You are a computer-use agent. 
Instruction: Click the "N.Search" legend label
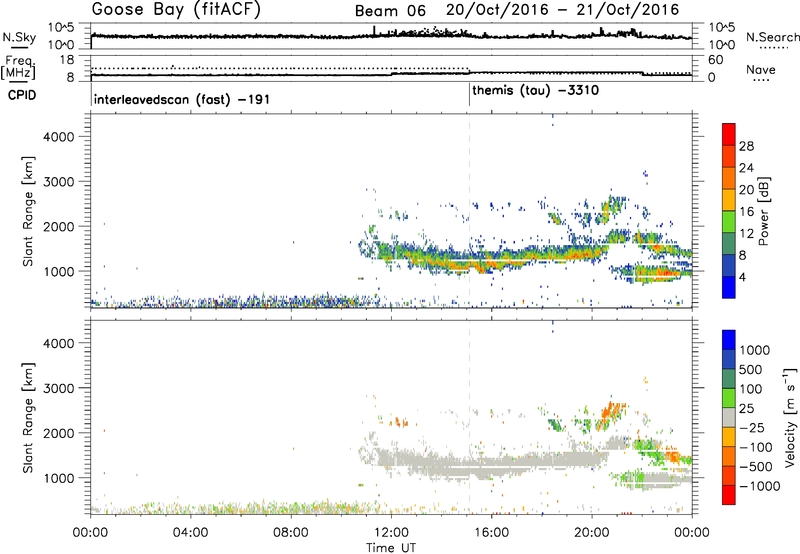coord(772,37)
